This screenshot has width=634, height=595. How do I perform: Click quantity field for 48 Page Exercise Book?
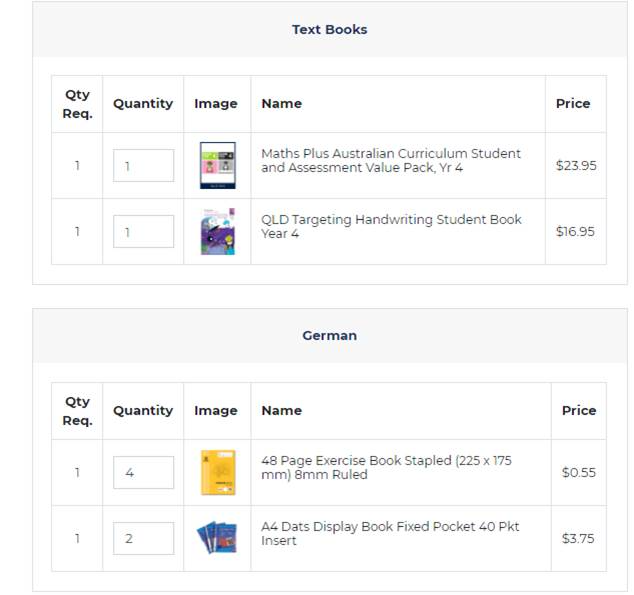[143, 473]
